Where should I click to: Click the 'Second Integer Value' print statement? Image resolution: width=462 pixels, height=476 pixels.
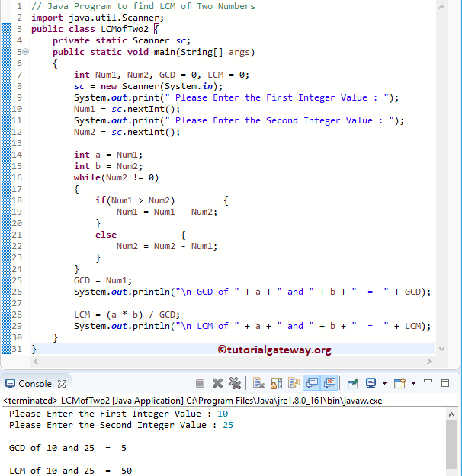tap(239, 120)
